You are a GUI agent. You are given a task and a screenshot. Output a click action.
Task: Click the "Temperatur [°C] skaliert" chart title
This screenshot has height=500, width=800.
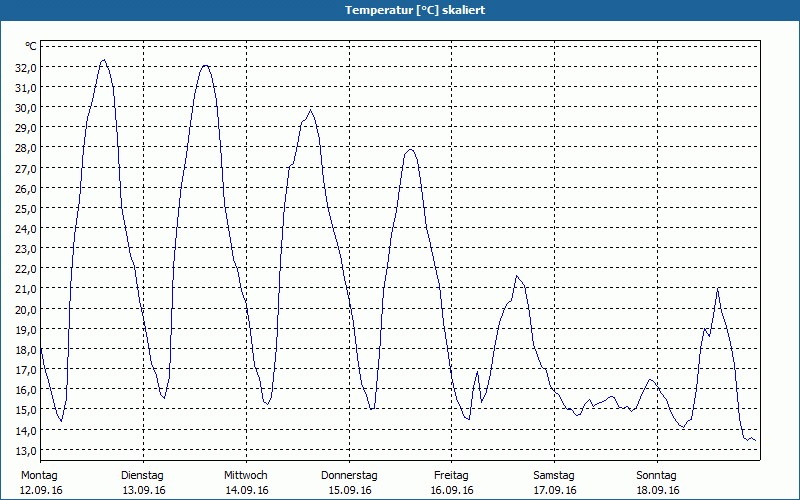tap(415, 10)
